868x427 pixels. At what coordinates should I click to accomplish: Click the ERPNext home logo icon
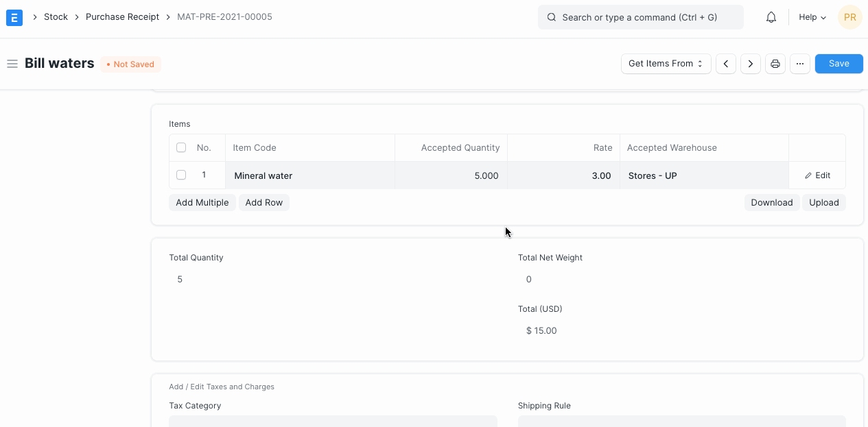point(14,17)
